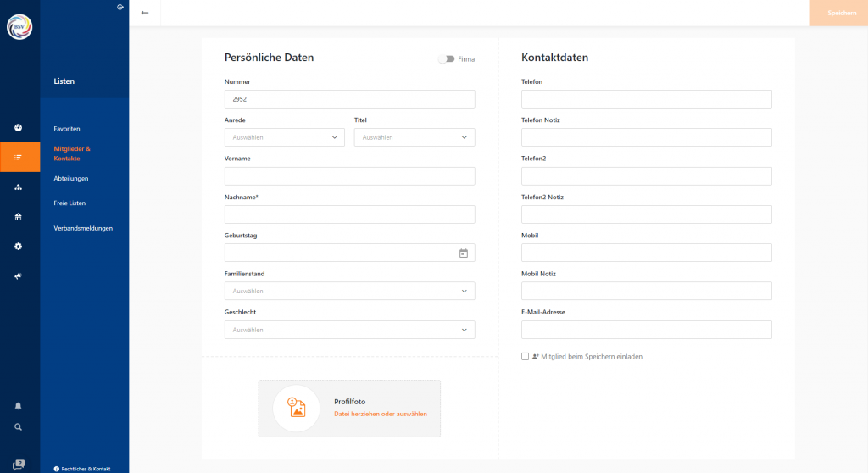Screen dimensions: 868x473
Task: Open Freie Listen menu item
Action: 70,203
